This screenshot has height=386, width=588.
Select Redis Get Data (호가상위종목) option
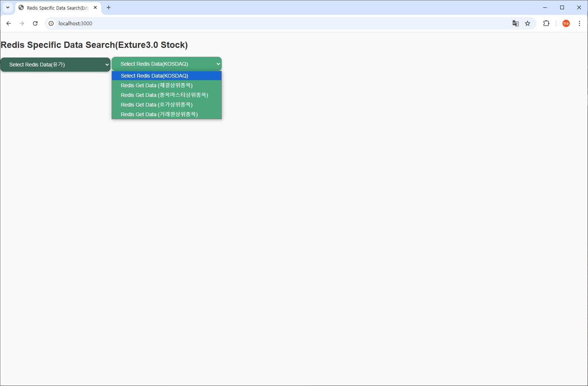tap(166, 105)
